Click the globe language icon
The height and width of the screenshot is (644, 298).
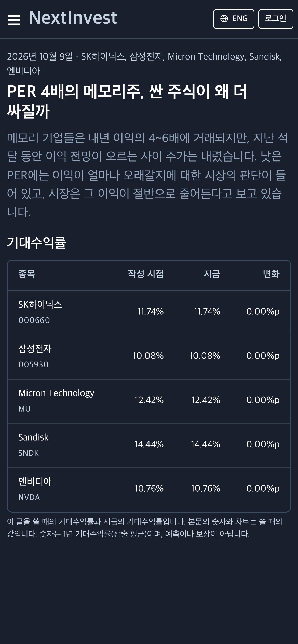point(224,19)
